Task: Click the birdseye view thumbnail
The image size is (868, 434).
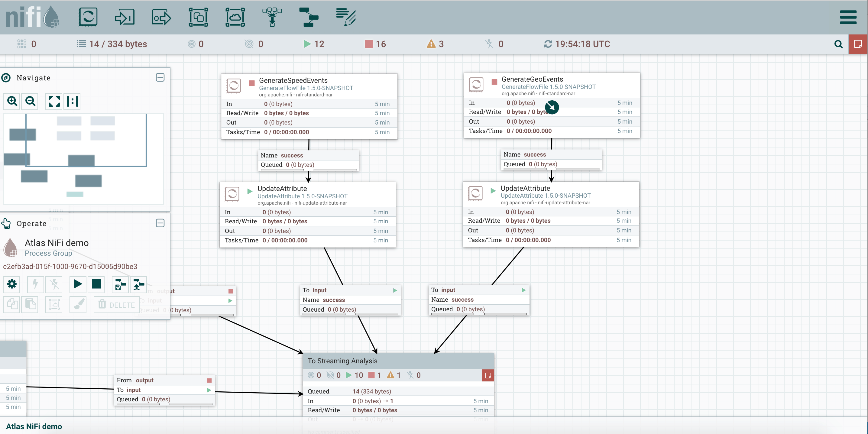Action: click(x=83, y=158)
